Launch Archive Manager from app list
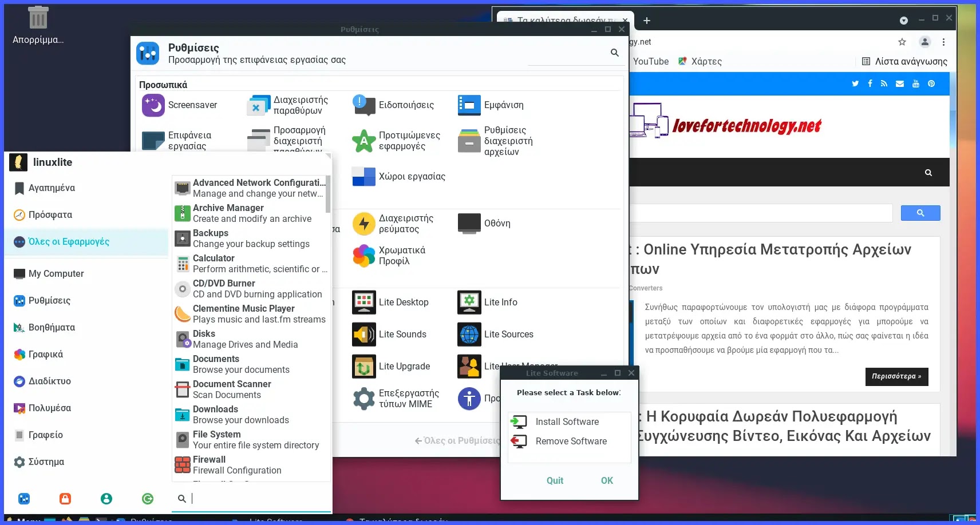The image size is (980, 525). point(250,213)
